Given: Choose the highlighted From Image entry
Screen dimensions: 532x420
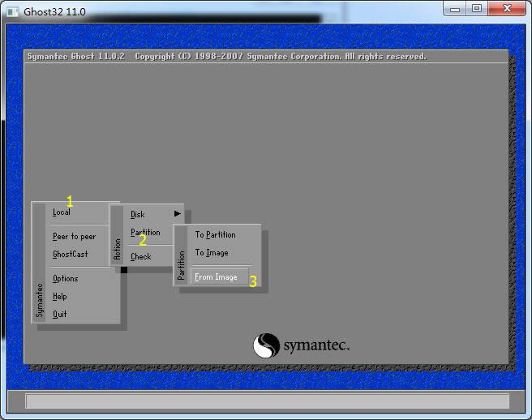Looking at the screenshot, I should [x=219, y=277].
